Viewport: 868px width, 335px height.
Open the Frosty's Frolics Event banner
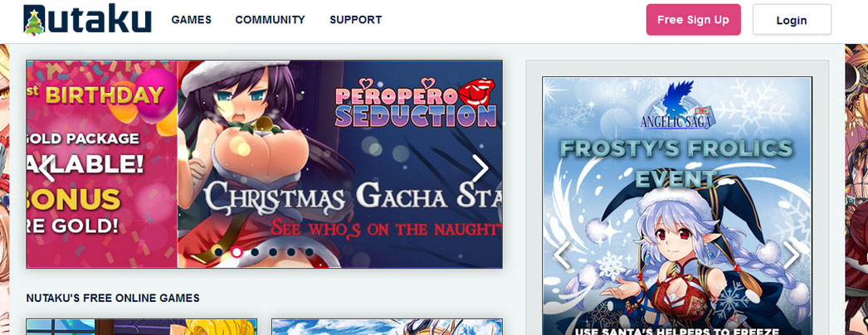pos(677,206)
